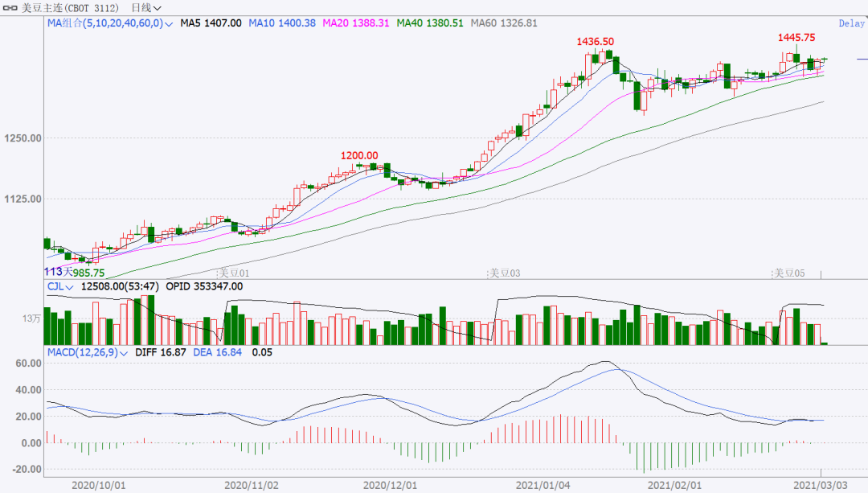Click the 0.05 MACD histogram value
868x493 pixels.
point(262,352)
